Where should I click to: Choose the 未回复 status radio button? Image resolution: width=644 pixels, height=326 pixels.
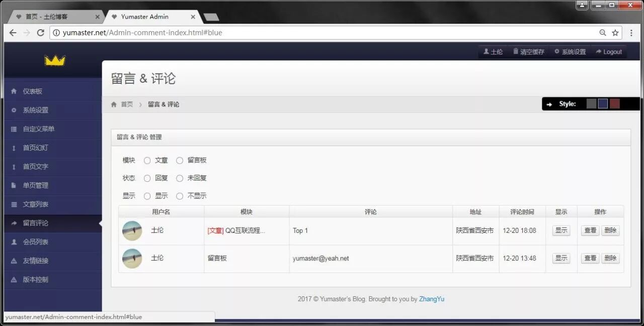click(180, 178)
